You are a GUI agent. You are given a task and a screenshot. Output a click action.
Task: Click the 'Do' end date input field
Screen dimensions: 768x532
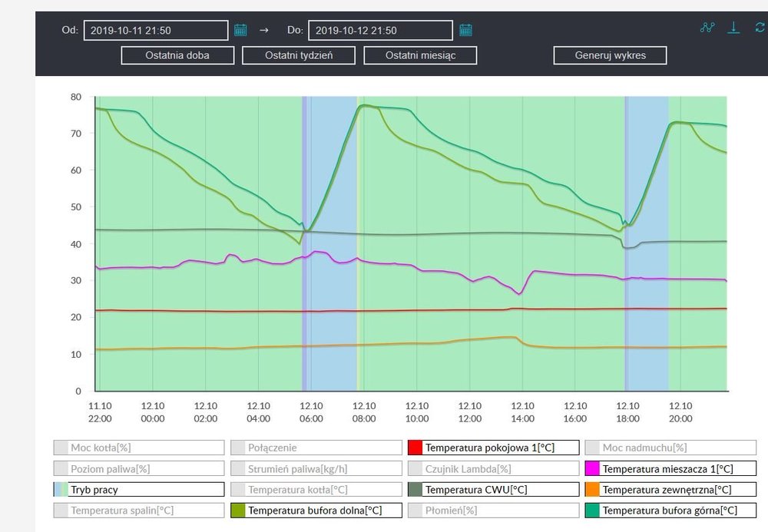(380, 30)
